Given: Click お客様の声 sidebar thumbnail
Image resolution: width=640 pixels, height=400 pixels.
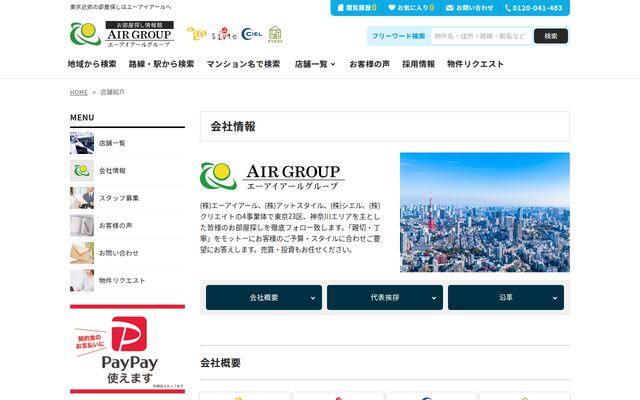Looking at the screenshot, I should 82,225.
